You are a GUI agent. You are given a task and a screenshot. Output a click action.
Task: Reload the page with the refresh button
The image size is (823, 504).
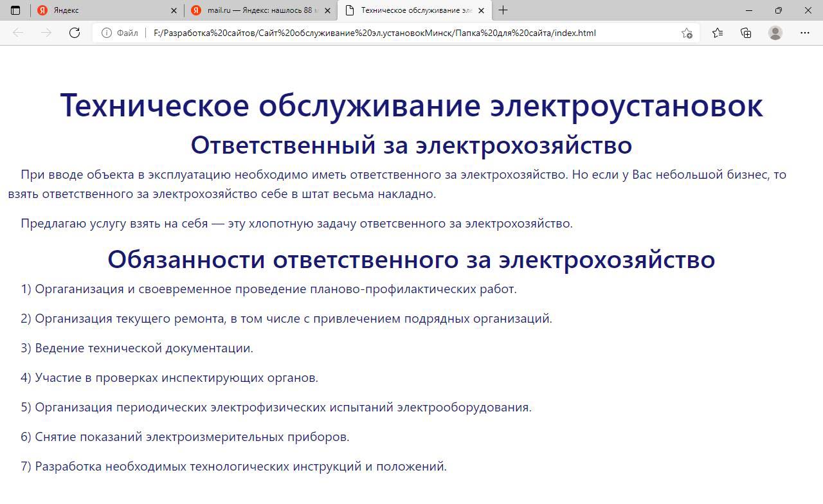point(75,33)
